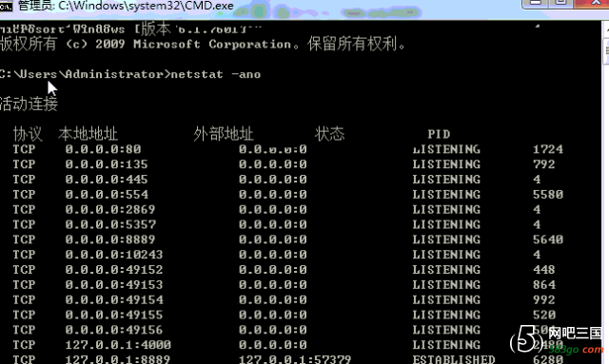Image resolution: width=609 pixels, height=364 pixels.
Task: Maximize the CMD window
Action: tap(560, 3)
